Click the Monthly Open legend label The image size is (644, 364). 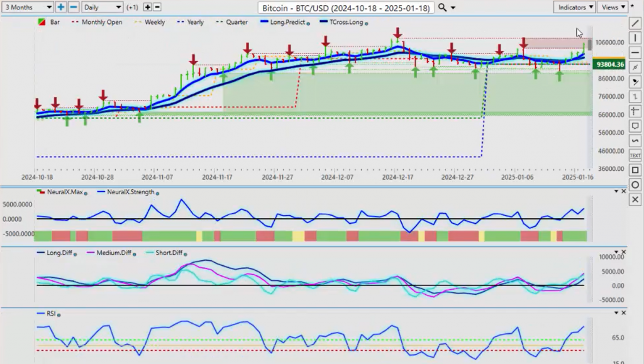coord(102,22)
